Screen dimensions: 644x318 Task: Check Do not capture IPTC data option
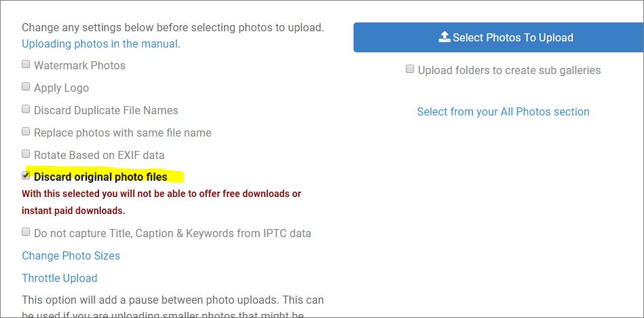pos(26,232)
